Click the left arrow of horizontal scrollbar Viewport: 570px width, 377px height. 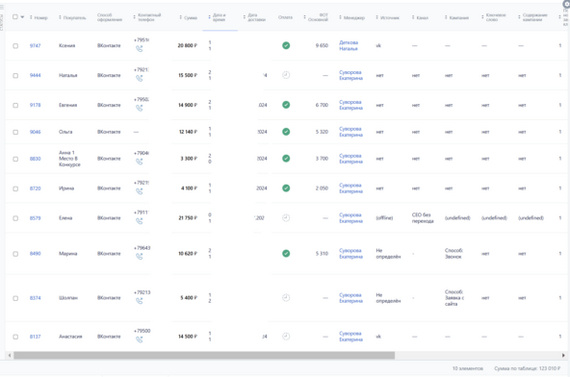coord(9,355)
